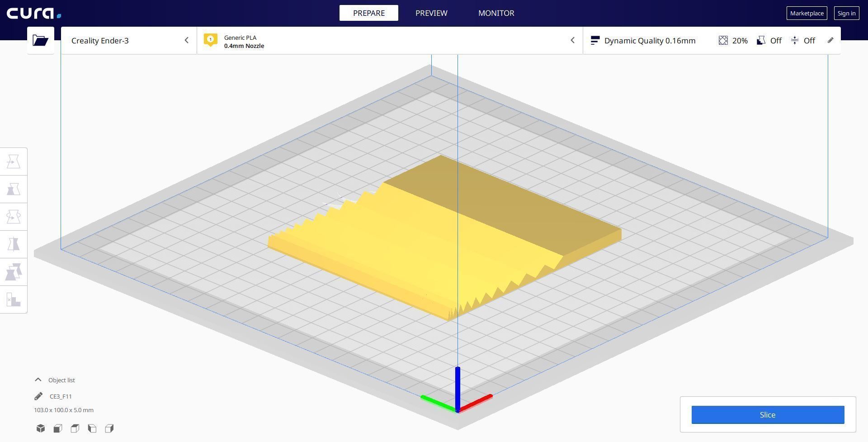Open file with folder icon
This screenshot has height=442, width=868.
[x=40, y=40]
